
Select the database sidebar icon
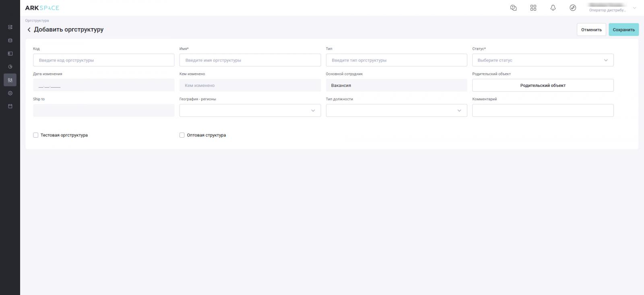[x=10, y=40]
